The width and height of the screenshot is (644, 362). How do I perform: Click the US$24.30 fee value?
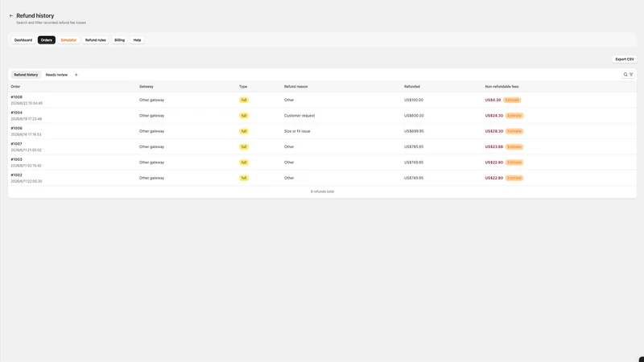coord(494,116)
